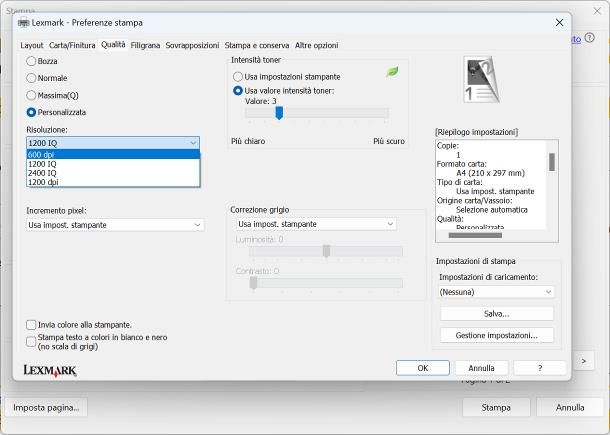Open the Correzione grigio dropdown
Viewport: 610px width, 435px height.
316,224
